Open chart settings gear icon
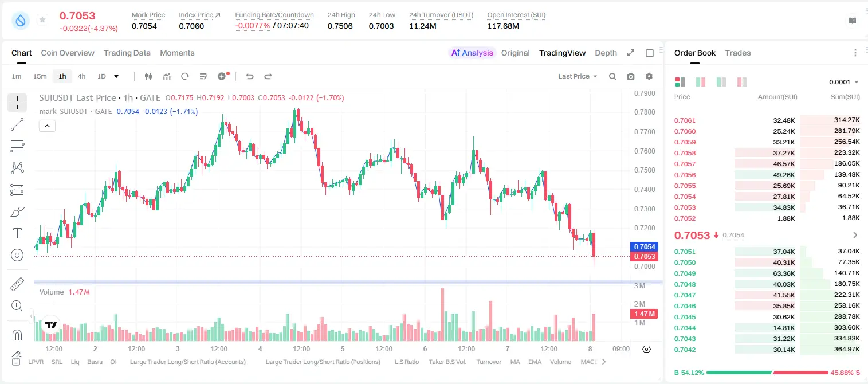This screenshot has height=384, width=868. point(649,76)
